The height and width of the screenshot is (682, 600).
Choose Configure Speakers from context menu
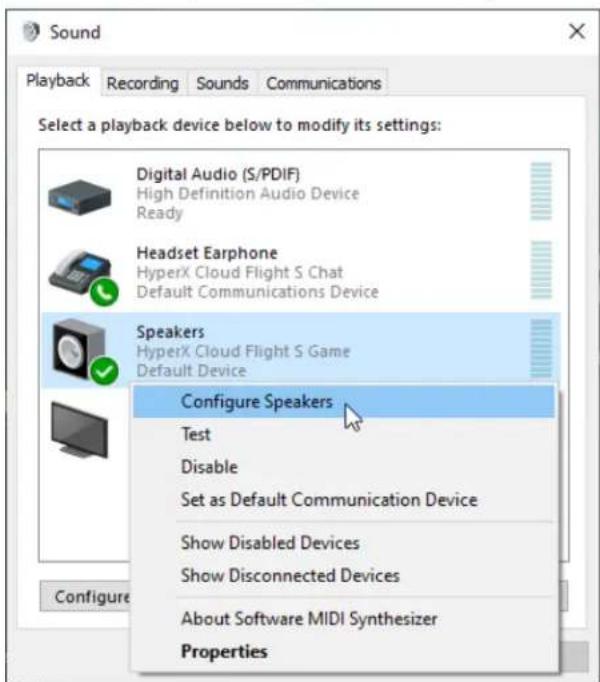click(x=344, y=401)
